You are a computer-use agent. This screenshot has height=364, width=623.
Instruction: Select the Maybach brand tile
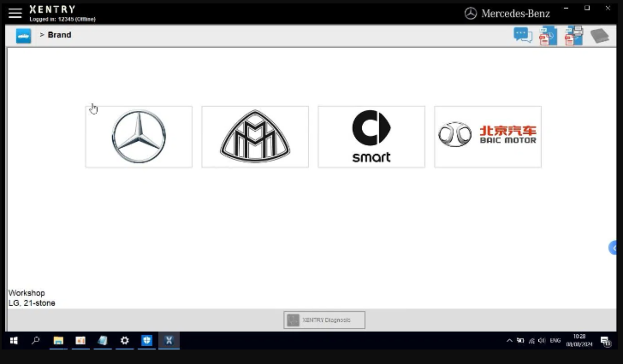click(x=255, y=137)
